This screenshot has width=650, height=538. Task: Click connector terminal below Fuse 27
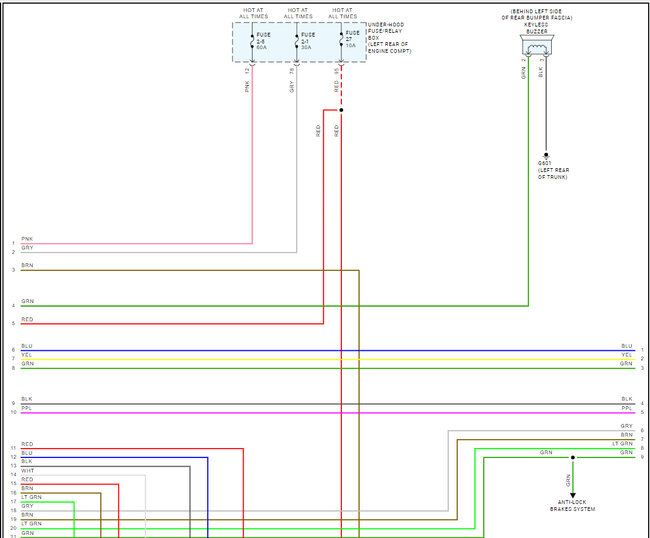tap(341, 63)
